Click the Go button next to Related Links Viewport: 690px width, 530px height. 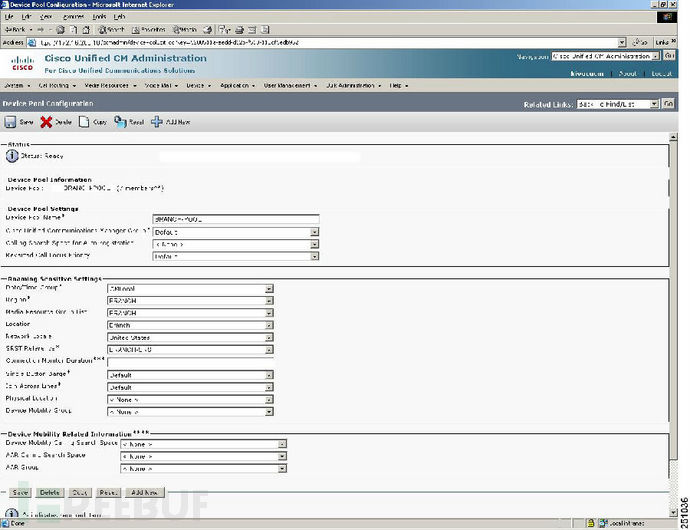tap(668, 104)
